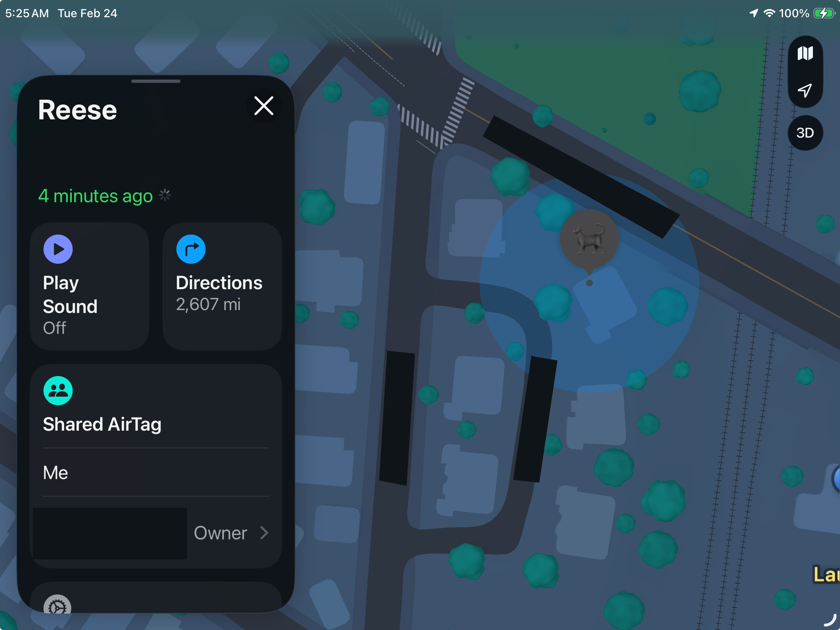Toggle the 3D map view
The image size is (840, 630).
tap(805, 133)
